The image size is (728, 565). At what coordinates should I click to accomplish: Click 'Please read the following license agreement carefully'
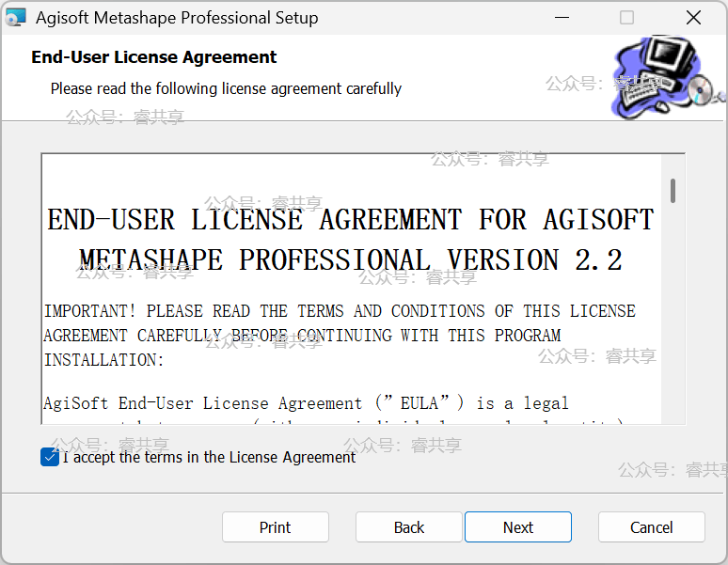click(x=226, y=88)
